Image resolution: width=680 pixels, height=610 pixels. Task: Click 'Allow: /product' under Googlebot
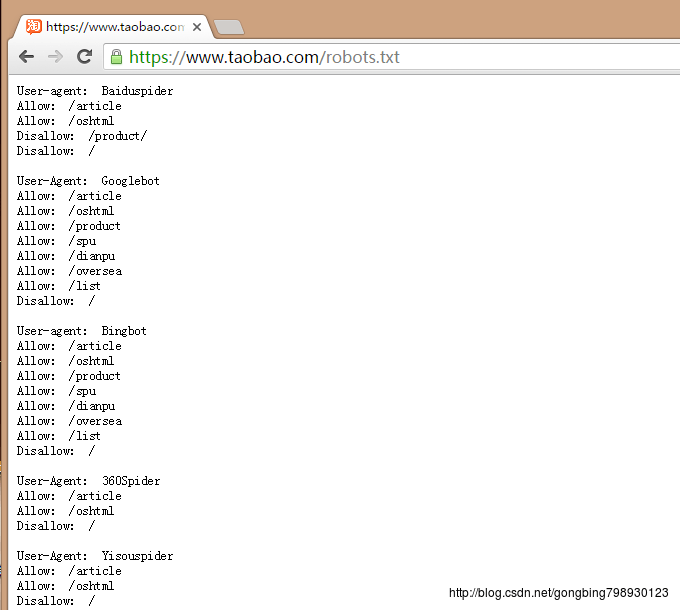pyautogui.click(x=69, y=226)
